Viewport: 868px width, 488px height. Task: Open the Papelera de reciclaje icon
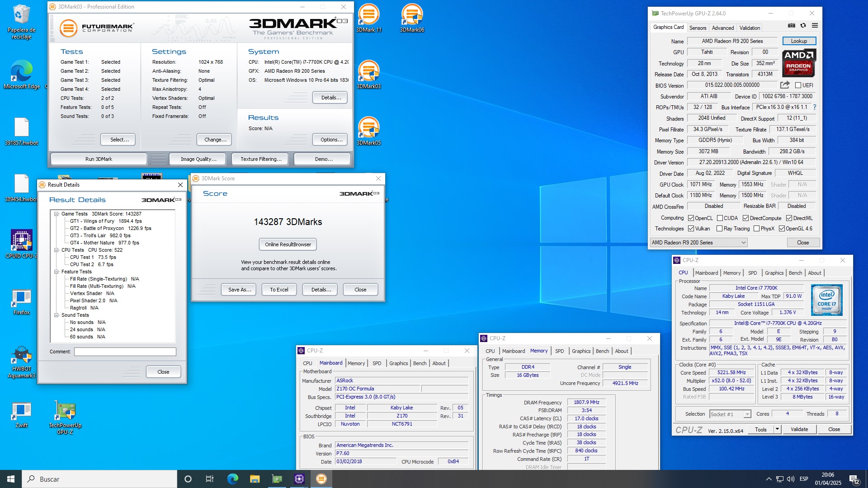point(21,22)
